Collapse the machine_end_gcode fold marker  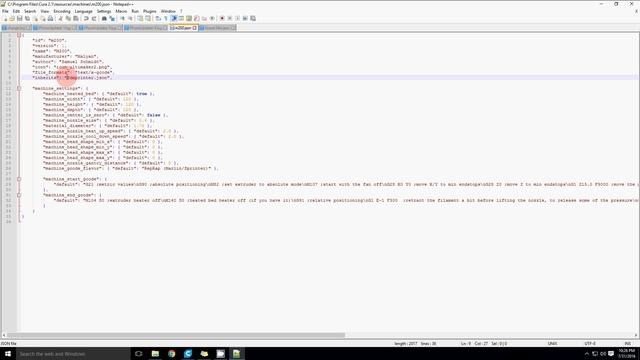(19, 195)
